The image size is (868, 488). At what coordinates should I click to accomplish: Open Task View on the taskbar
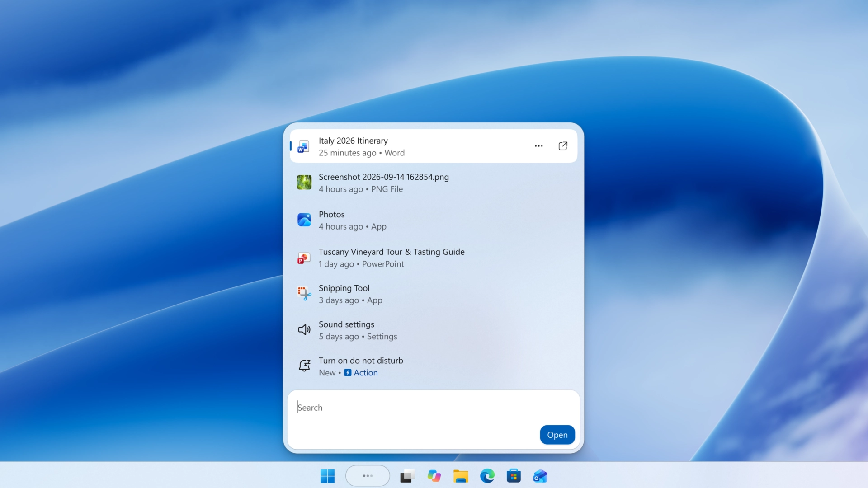tap(407, 476)
